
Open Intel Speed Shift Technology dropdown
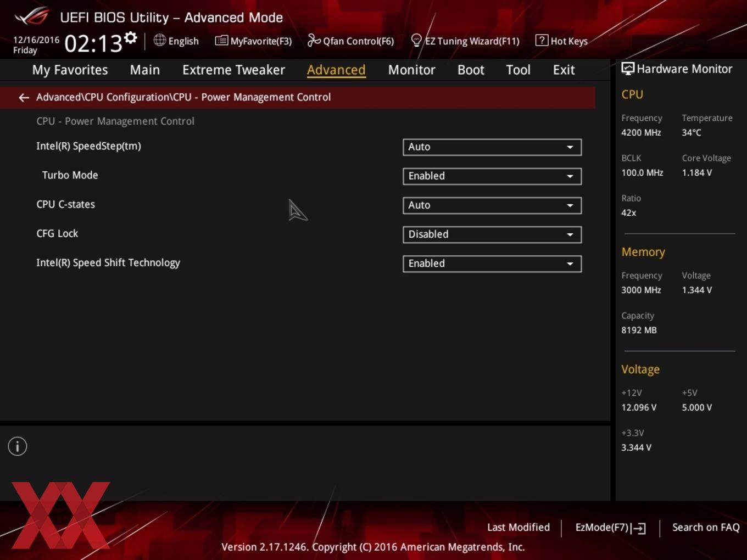[492, 264]
